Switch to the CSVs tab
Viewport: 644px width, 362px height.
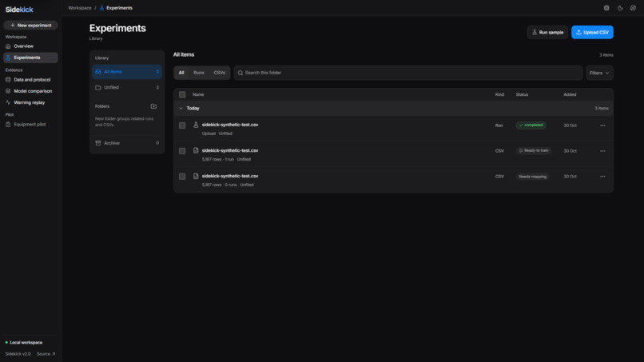point(219,73)
